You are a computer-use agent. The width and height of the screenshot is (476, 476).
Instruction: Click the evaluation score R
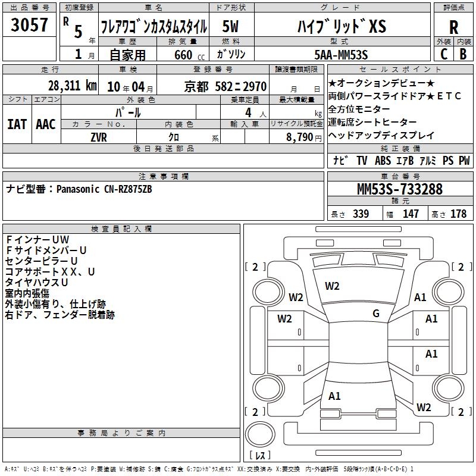[x=454, y=27]
